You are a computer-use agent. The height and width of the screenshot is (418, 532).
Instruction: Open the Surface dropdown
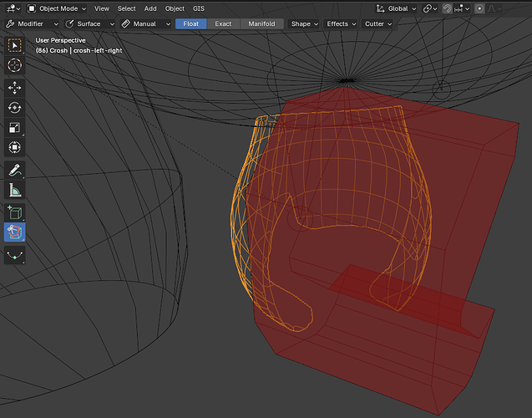click(90, 23)
